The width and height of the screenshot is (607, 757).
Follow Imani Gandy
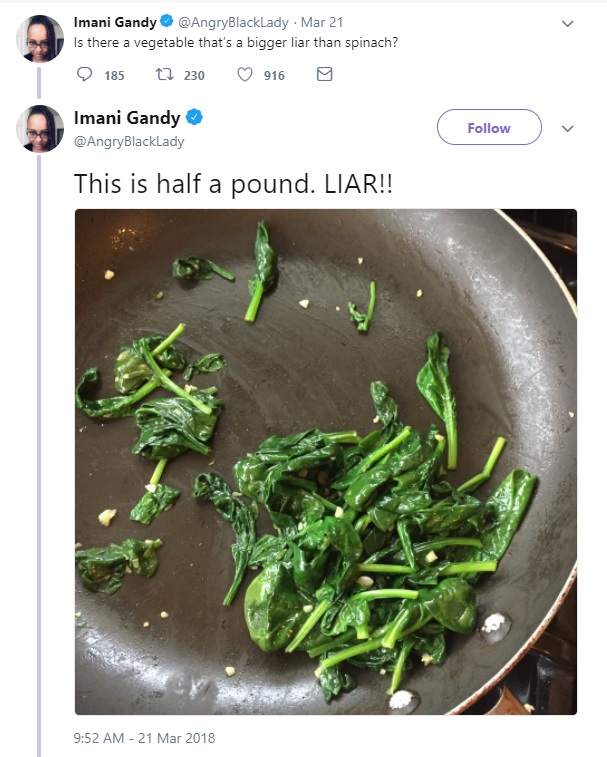pos(489,127)
